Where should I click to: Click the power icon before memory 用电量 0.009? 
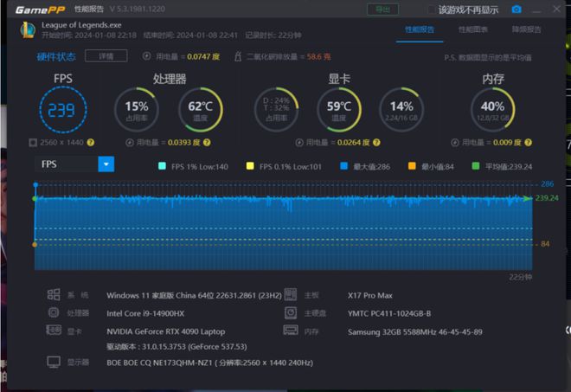click(x=455, y=143)
